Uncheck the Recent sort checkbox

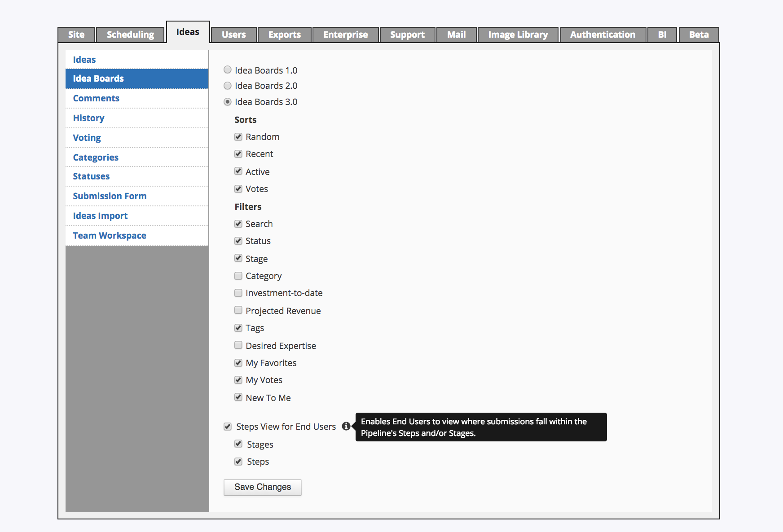238,154
